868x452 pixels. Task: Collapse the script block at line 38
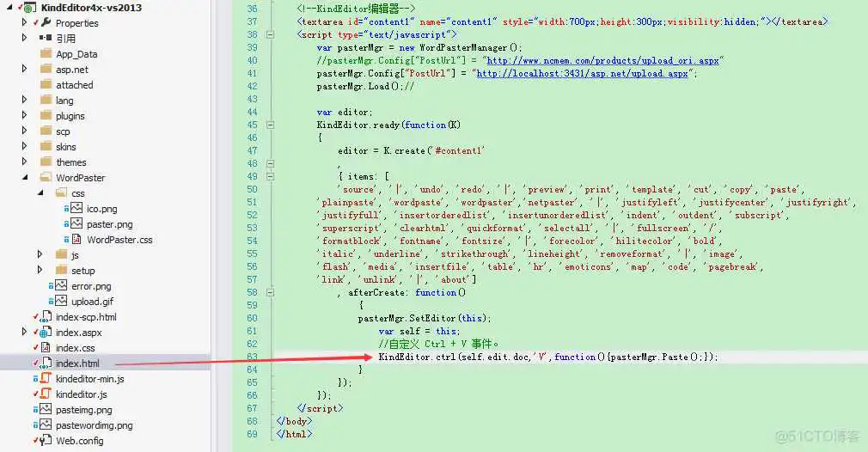click(x=271, y=35)
